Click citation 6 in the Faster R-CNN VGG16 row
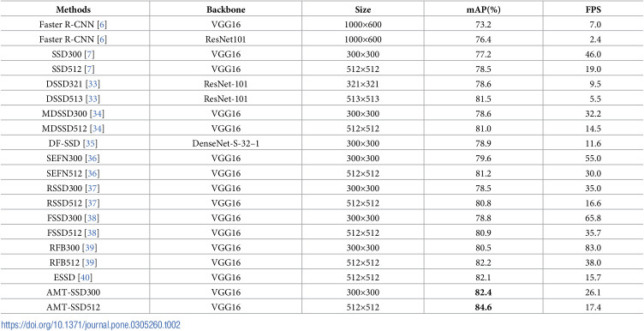The image size is (644, 331). (x=102, y=25)
